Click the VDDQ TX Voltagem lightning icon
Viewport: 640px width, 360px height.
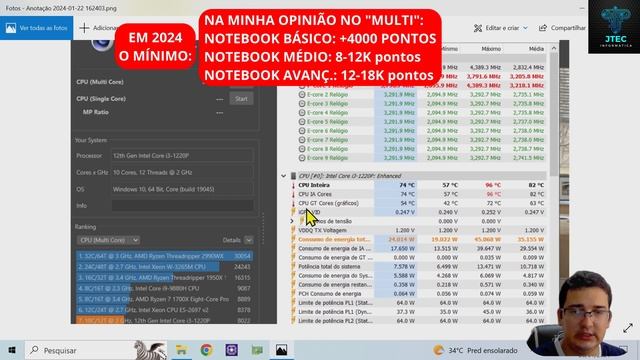coord(293,230)
